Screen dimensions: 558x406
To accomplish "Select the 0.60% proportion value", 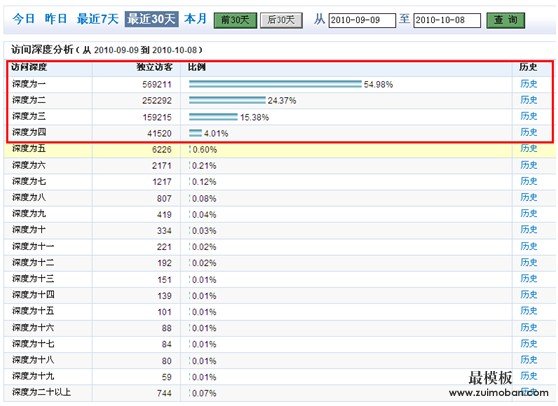I will click(204, 149).
